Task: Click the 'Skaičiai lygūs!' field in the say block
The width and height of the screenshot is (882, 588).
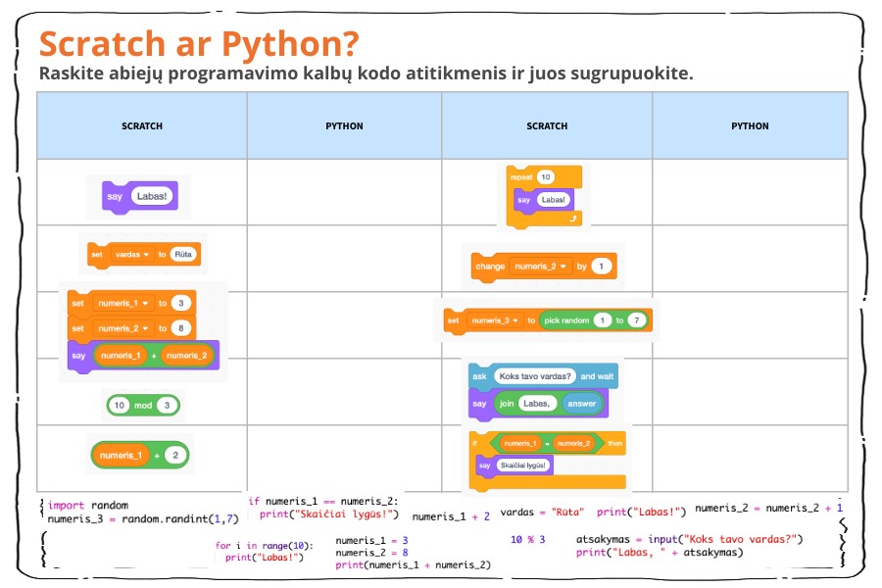Action: [523, 465]
